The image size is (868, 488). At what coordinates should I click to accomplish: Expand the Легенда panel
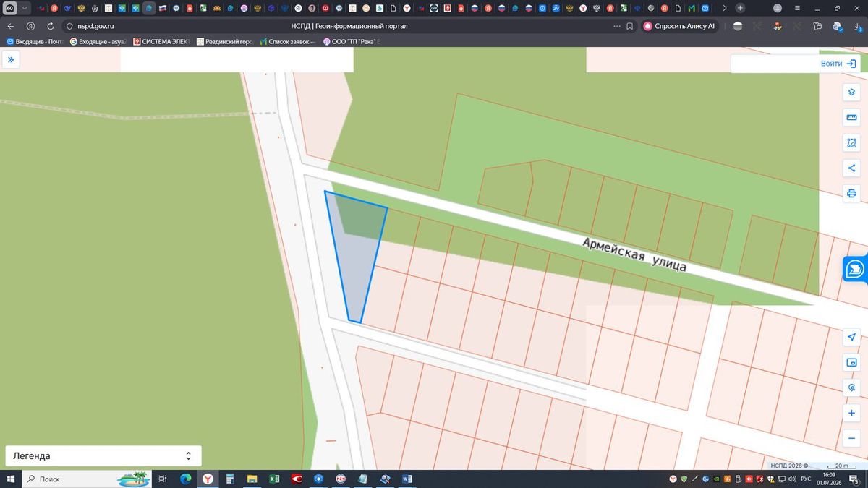coord(103,456)
